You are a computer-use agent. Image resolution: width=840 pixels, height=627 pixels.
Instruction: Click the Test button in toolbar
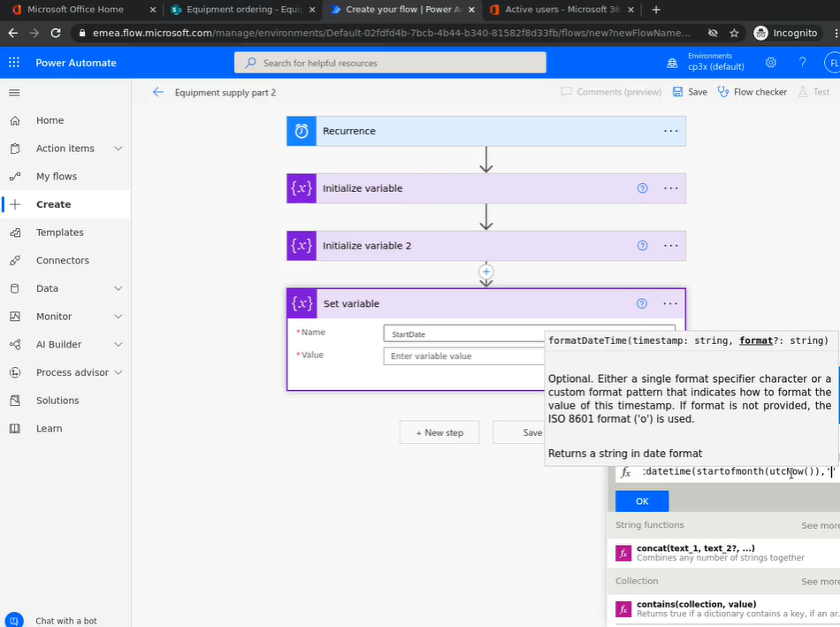(813, 92)
